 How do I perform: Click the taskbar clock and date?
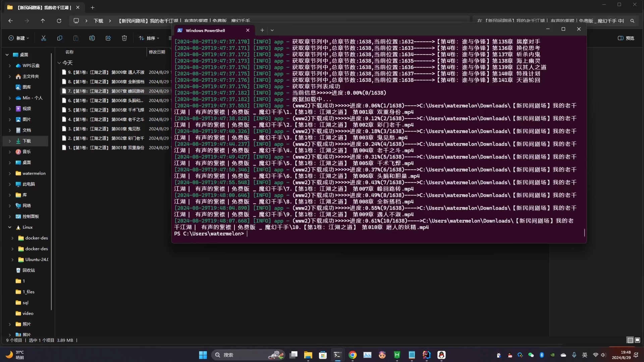pos(621,355)
